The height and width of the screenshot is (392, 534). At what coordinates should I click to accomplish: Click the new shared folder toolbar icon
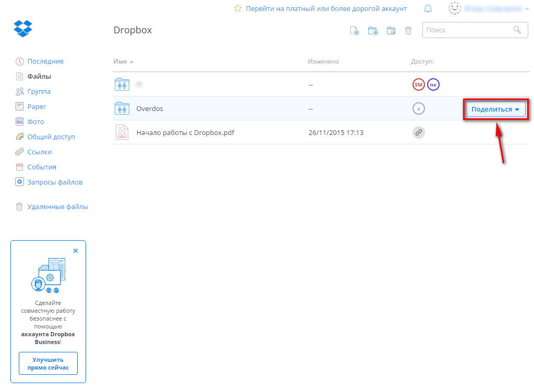click(391, 31)
